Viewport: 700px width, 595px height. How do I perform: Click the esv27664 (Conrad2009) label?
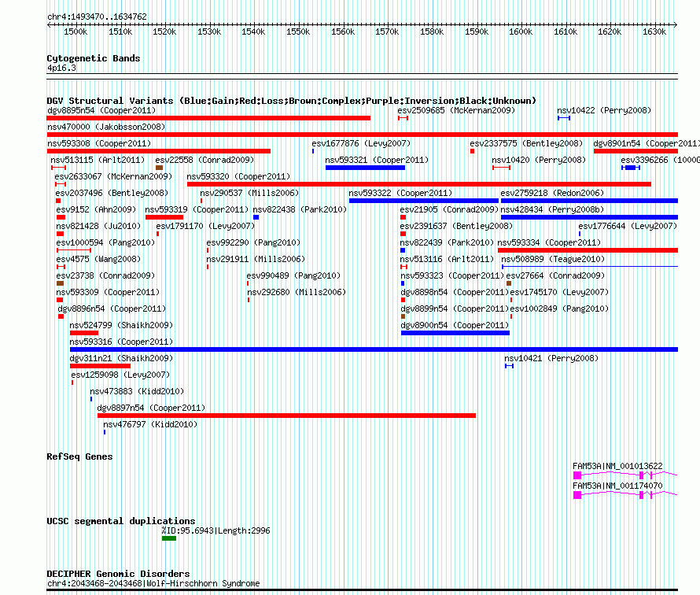555,275
